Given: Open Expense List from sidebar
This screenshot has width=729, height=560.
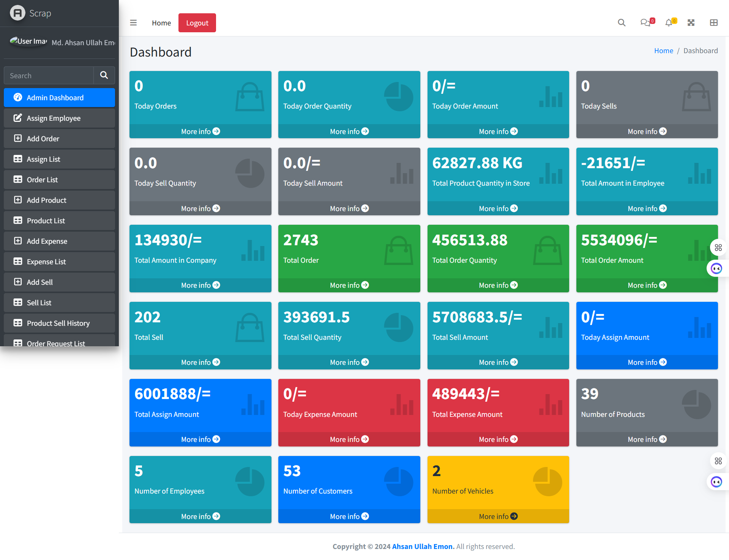Looking at the screenshot, I should tap(46, 262).
